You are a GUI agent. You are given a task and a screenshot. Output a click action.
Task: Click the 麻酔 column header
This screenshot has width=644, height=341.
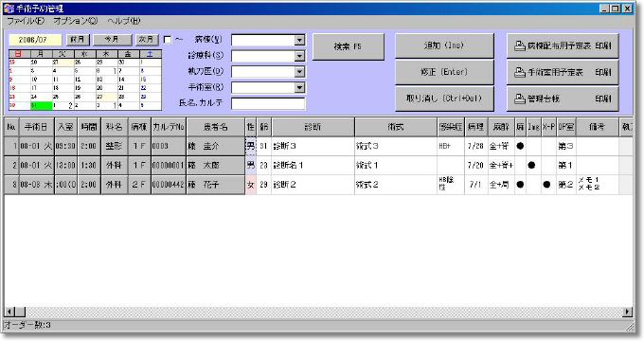[x=501, y=127]
